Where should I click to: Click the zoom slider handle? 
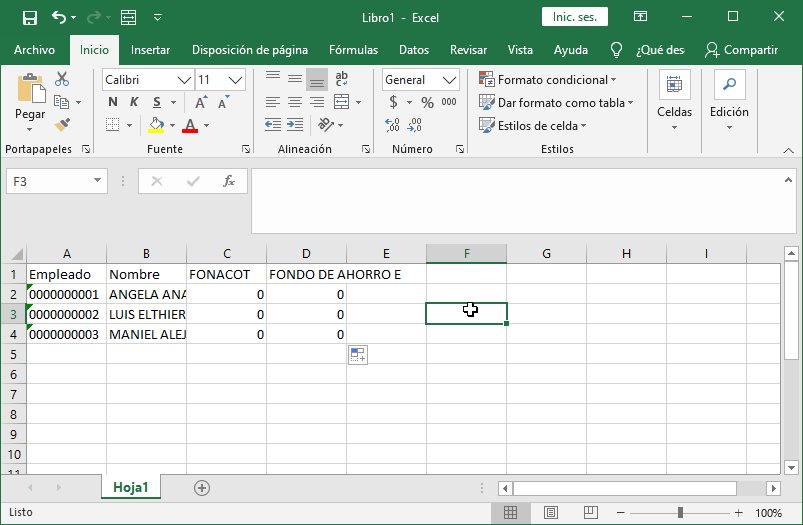(680, 512)
